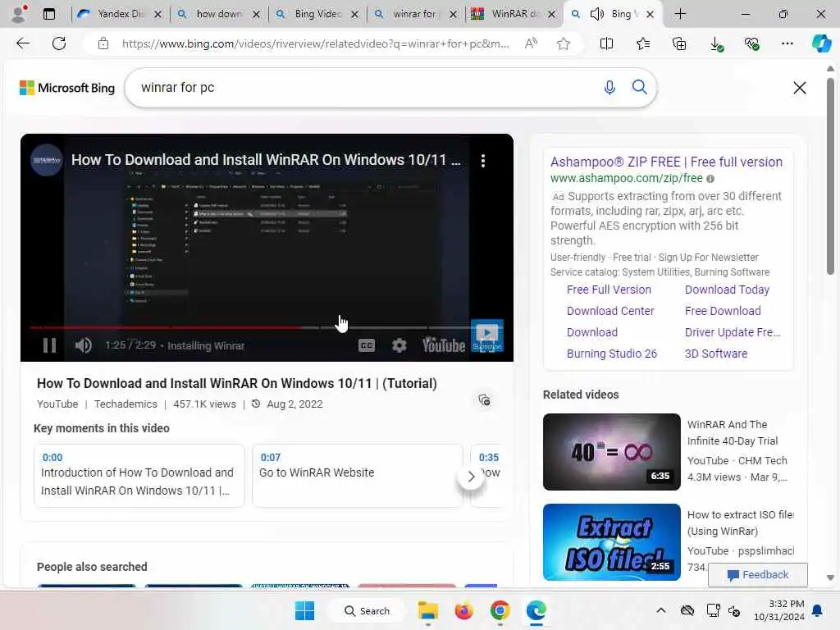
Task: Open the Edge profile avatar
Action: [x=19, y=14]
